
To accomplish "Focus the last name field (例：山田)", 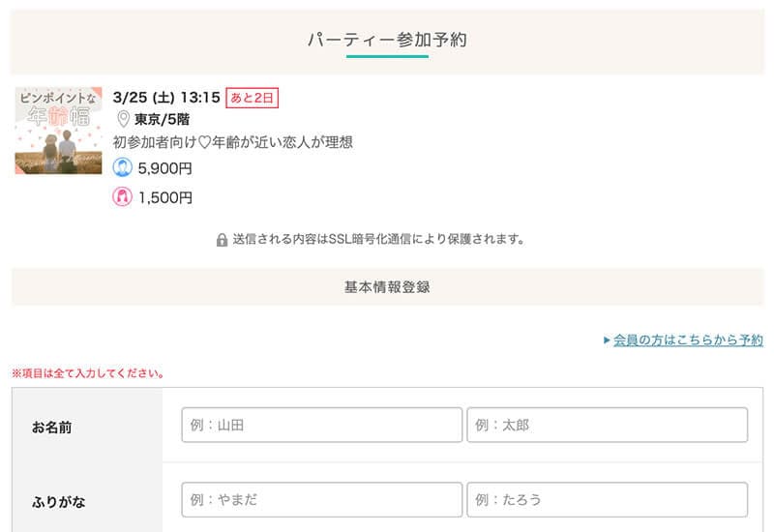I will tap(321, 425).
